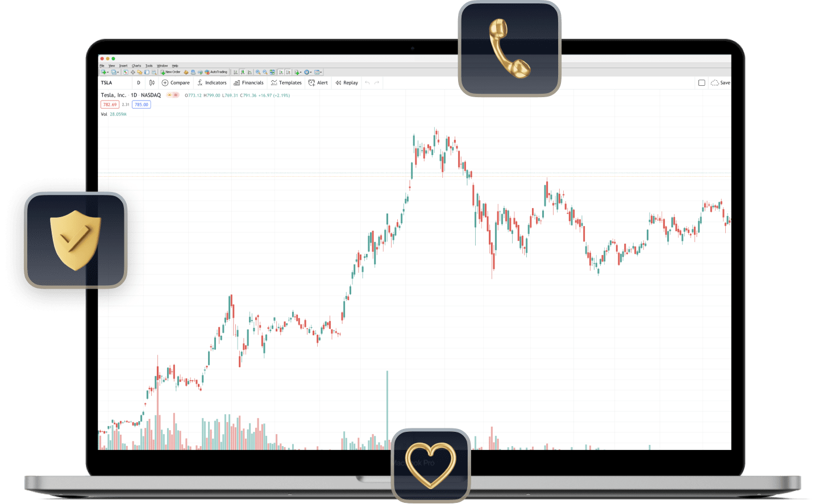The image size is (815, 504).
Task: Click the gold phone handset tile
Action: pyautogui.click(x=509, y=49)
